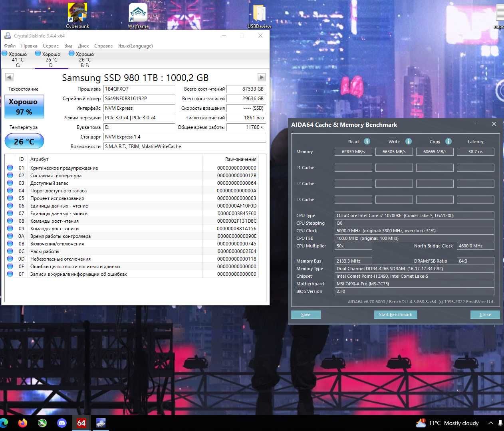Click the Хорошо 97 % health status button
Viewport: 504px width, 431px height.
tap(24, 107)
